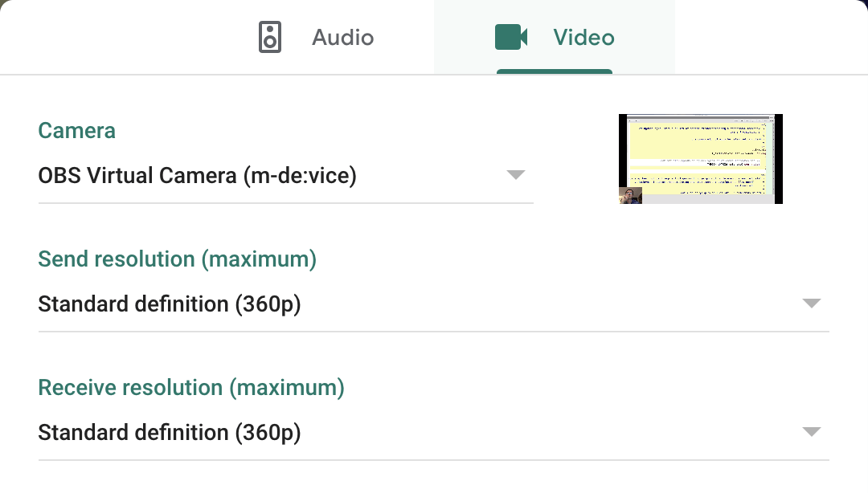Click the video camera icon
868x493 pixels.
511,37
